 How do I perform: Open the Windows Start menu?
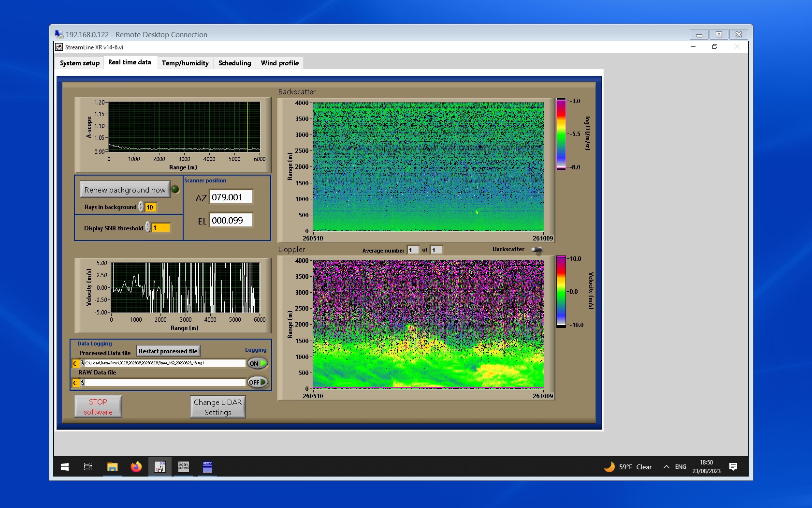65,467
